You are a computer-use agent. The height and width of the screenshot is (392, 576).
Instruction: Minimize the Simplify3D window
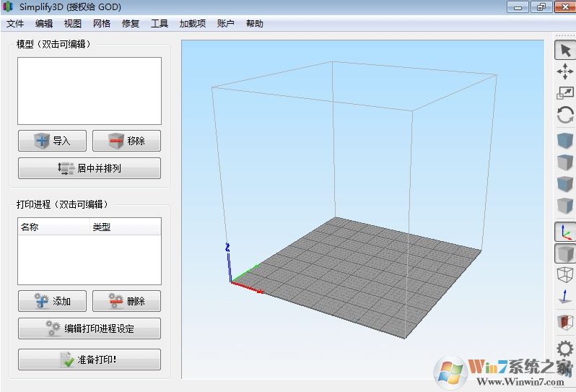click(x=518, y=7)
